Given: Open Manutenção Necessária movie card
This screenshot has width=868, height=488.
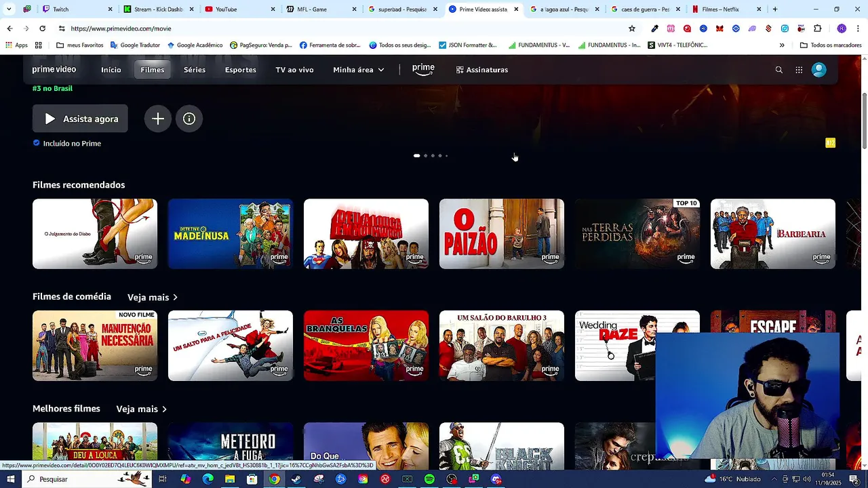Looking at the screenshot, I should [x=95, y=346].
